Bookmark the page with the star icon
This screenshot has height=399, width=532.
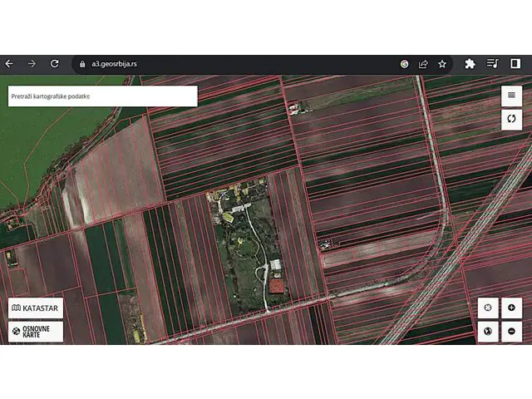tap(442, 63)
